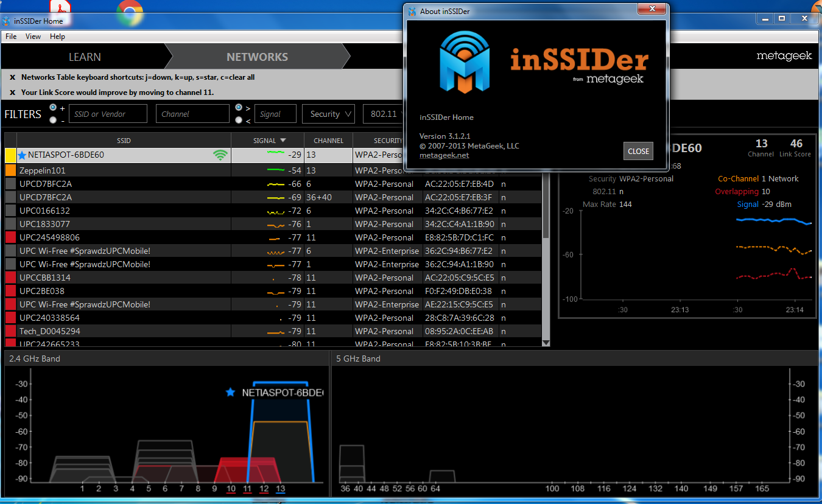Sort the table by the SSID column header
Image resolution: width=822 pixels, height=504 pixels.
tap(124, 141)
